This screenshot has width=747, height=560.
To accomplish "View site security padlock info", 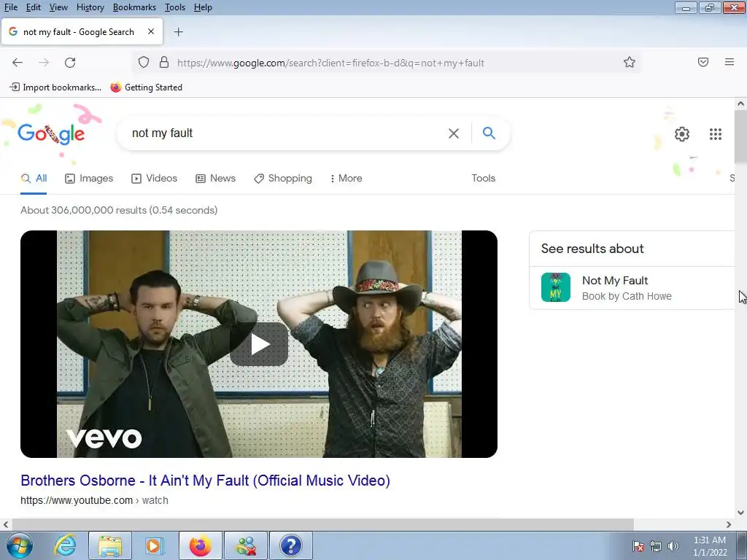I will 164,63.
